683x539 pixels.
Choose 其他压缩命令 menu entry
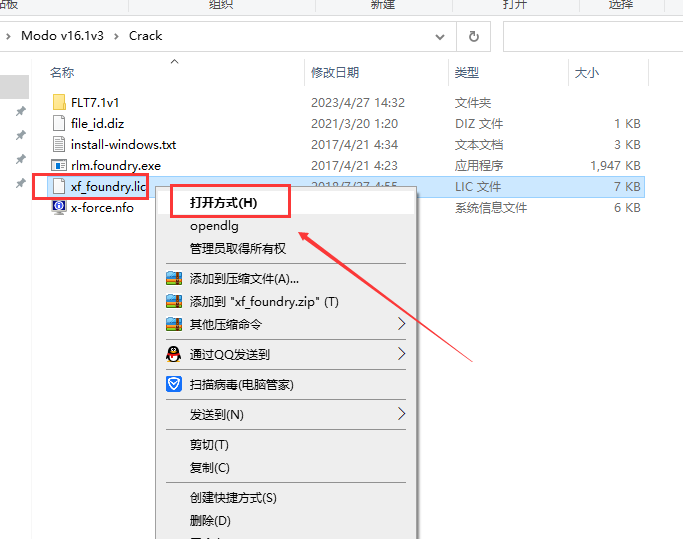[226, 324]
